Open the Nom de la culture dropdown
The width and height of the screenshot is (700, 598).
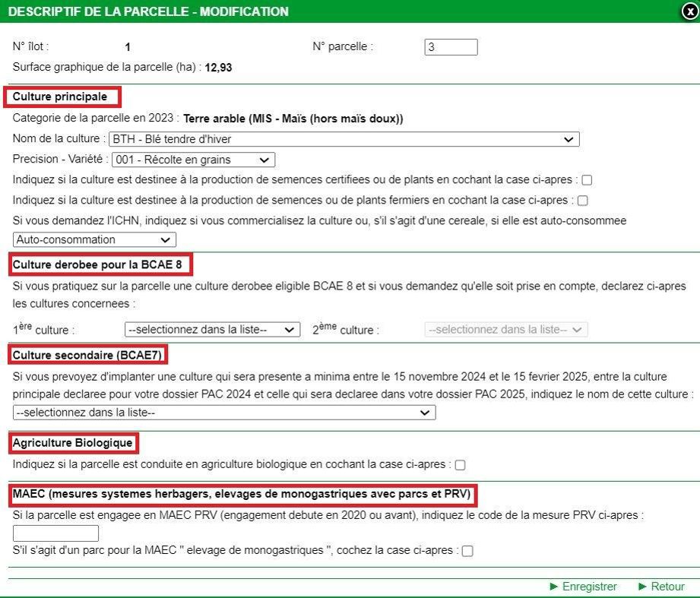(344, 139)
